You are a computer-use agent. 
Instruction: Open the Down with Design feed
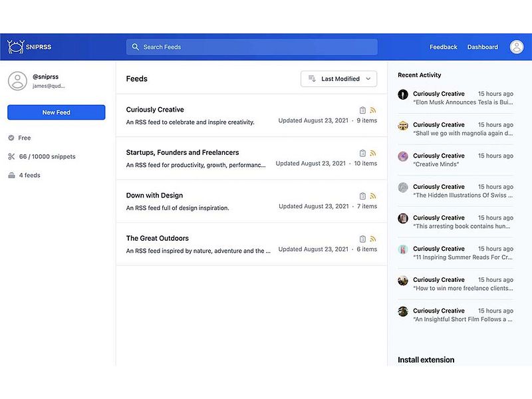pyautogui.click(x=154, y=196)
